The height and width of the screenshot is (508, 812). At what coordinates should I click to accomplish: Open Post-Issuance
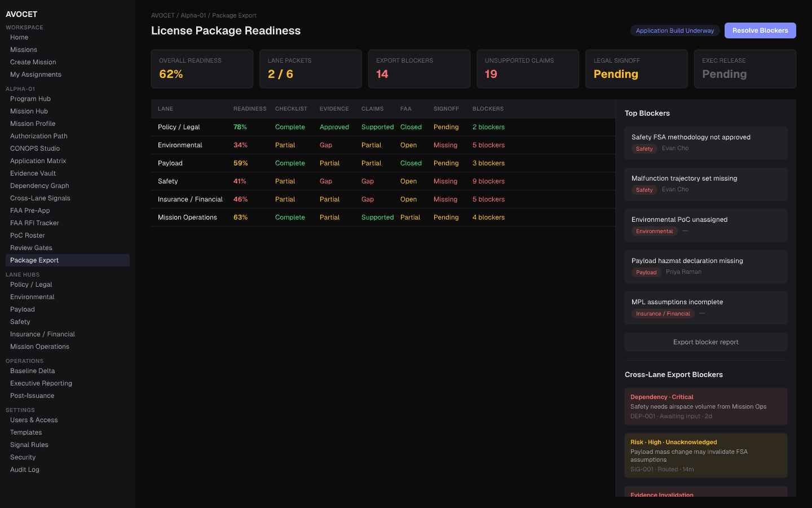coord(68,396)
